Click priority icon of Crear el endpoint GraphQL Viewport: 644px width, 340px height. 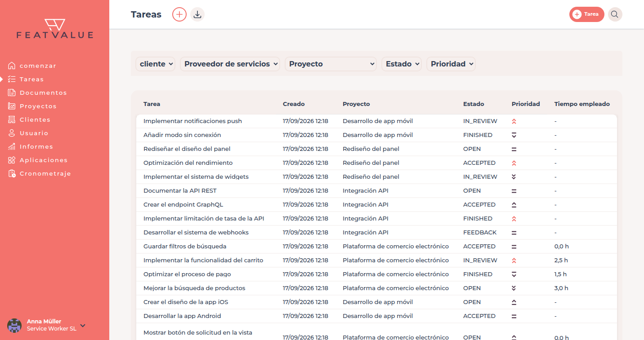point(514,205)
